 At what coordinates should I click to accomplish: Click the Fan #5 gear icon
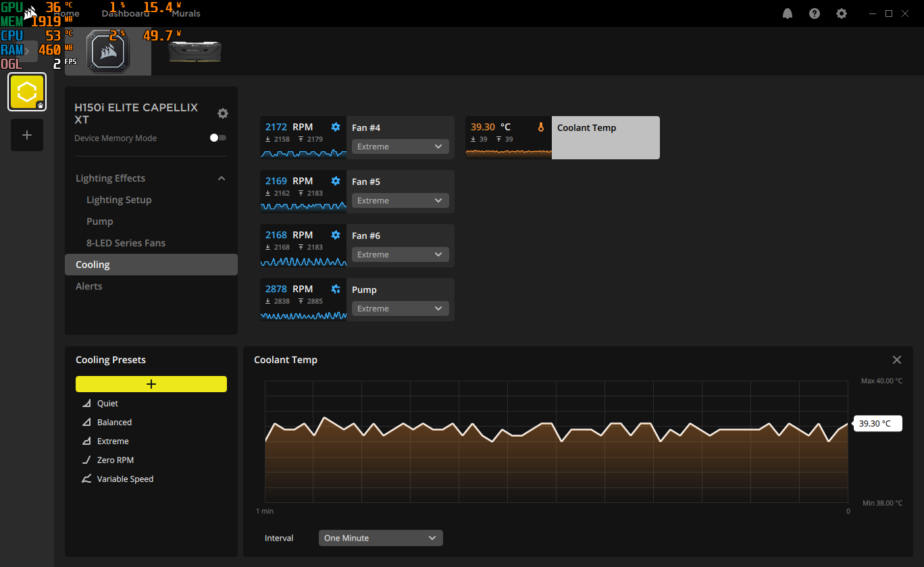(x=336, y=181)
